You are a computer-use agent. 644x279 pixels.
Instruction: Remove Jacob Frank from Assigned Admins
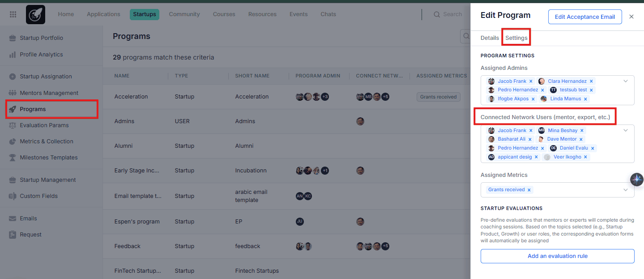531,82
